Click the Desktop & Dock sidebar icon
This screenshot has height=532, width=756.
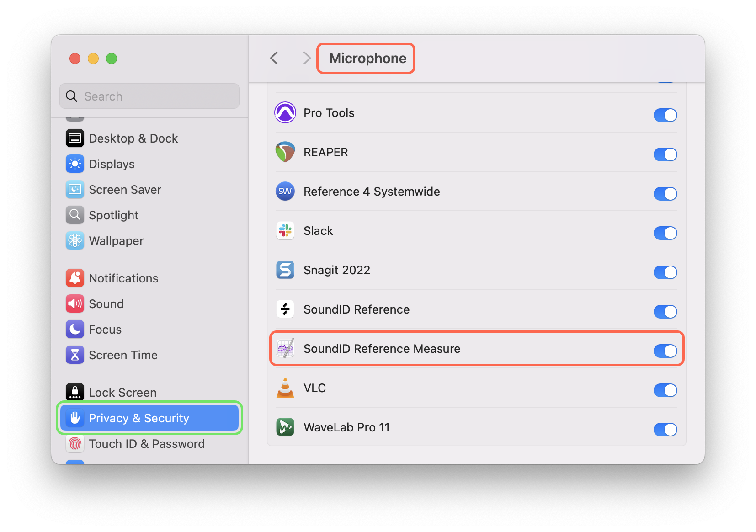coord(75,138)
